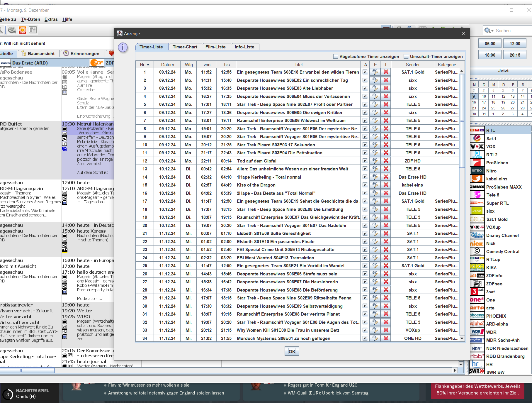Toggle active checkbox for FBI Special Crime Unit

coord(365,250)
